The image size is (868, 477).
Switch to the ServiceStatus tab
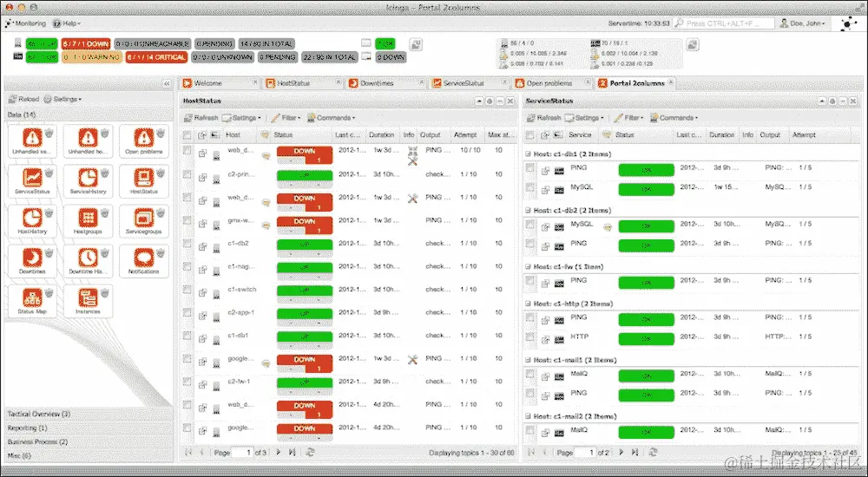point(469,83)
